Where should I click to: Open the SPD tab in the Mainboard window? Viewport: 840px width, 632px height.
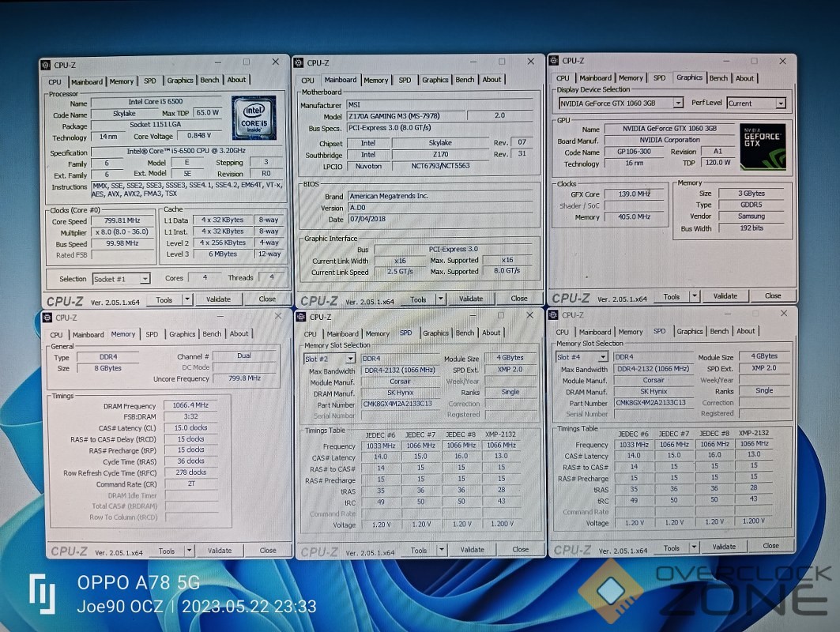point(405,80)
